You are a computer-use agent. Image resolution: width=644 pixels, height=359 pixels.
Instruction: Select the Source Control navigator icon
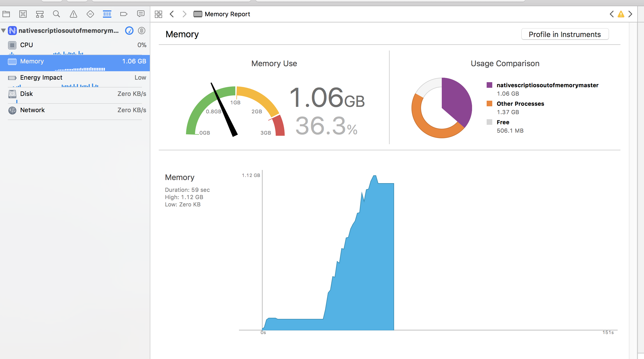[x=23, y=14]
